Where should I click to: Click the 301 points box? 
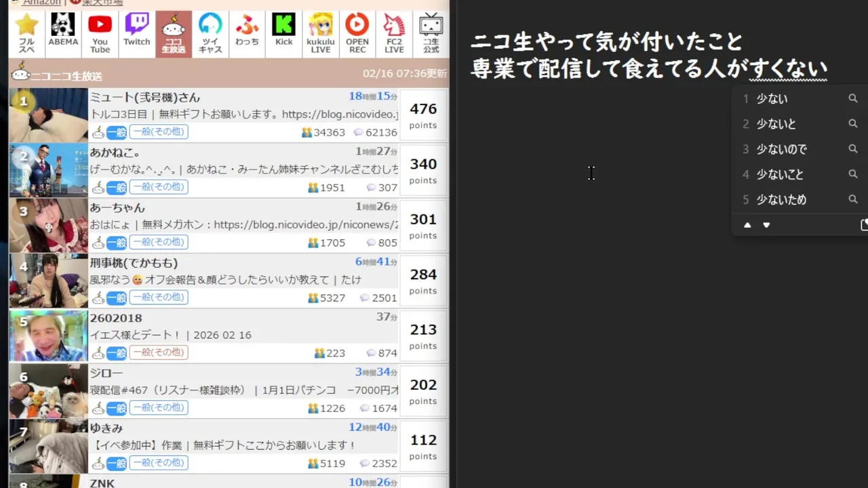click(x=423, y=226)
